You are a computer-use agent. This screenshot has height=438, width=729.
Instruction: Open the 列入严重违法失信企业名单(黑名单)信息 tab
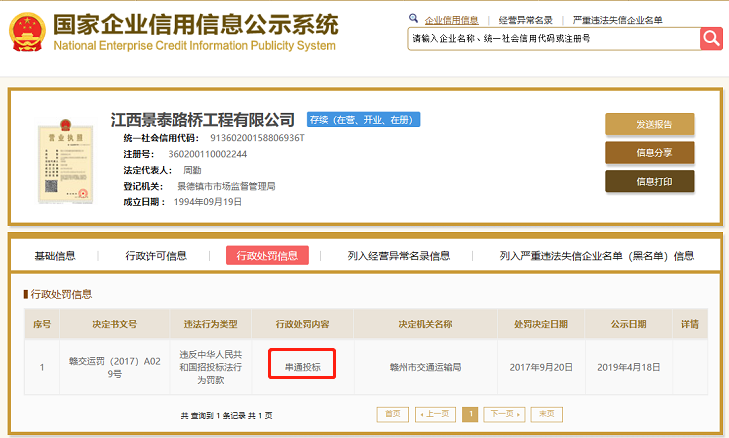click(x=597, y=256)
